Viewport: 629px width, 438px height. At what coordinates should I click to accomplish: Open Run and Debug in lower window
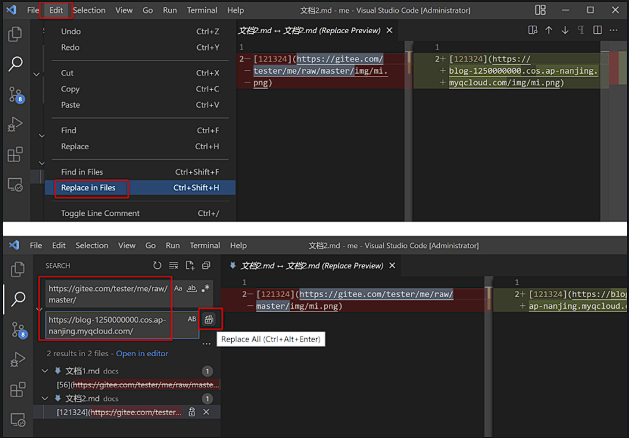[x=18, y=359]
